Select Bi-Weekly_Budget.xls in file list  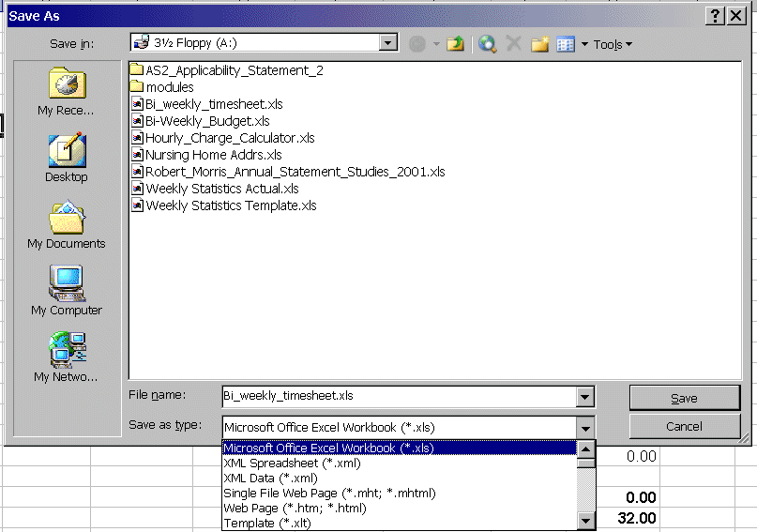pos(207,121)
